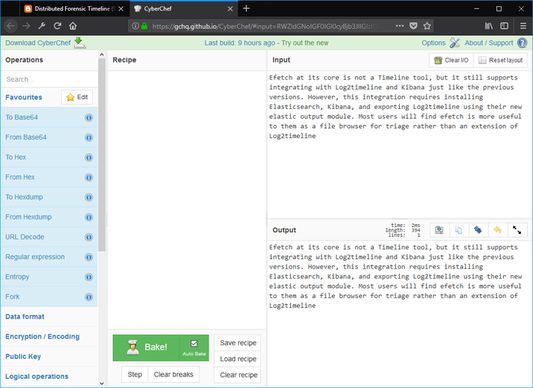
Task: Click the Bake! button
Action: [147, 348]
